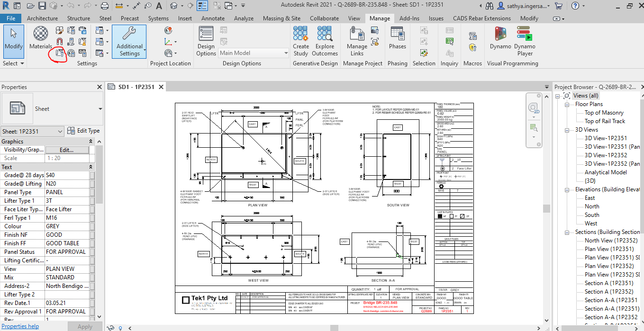Screen dimensions: 644x331
Task: Toggle the checkbox beside Panel Type
Action: point(92,192)
